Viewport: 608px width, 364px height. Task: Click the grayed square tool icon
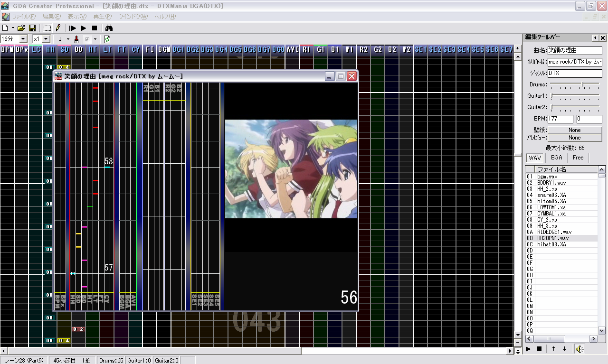coord(87,39)
